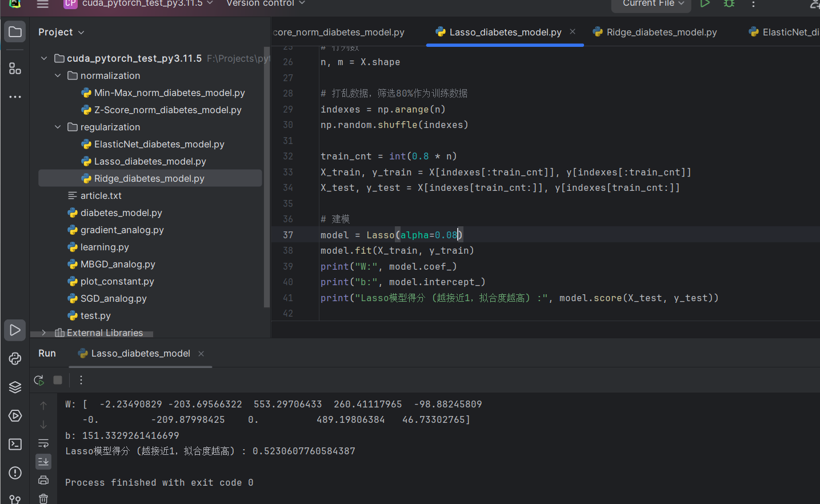The width and height of the screenshot is (820, 504).
Task: Open MBGD_analog.py in project tree
Action: pyautogui.click(x=111, y=264)
